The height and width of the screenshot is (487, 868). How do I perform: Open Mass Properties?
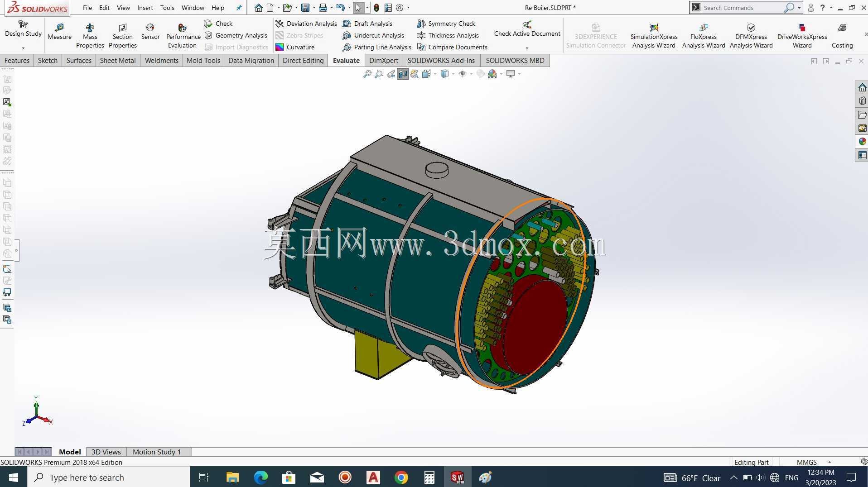click(90, 36)
